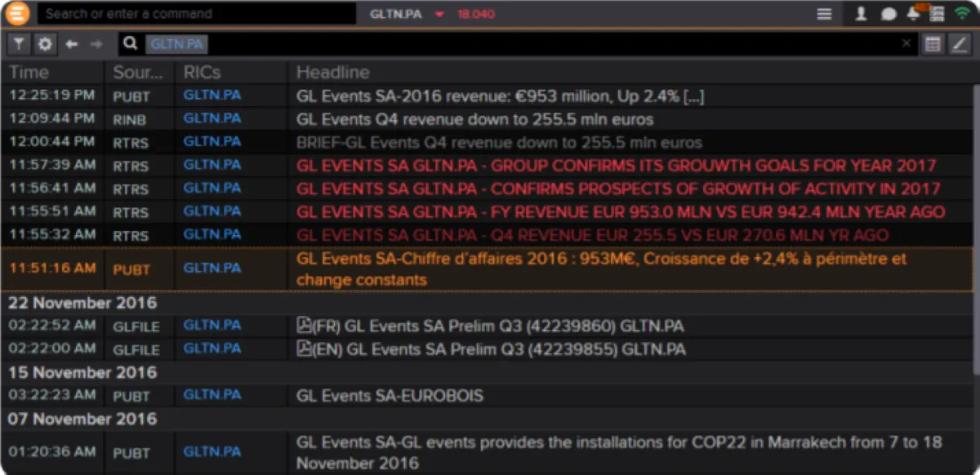Open the chat messenger bubble icon

tap(889, 14)
